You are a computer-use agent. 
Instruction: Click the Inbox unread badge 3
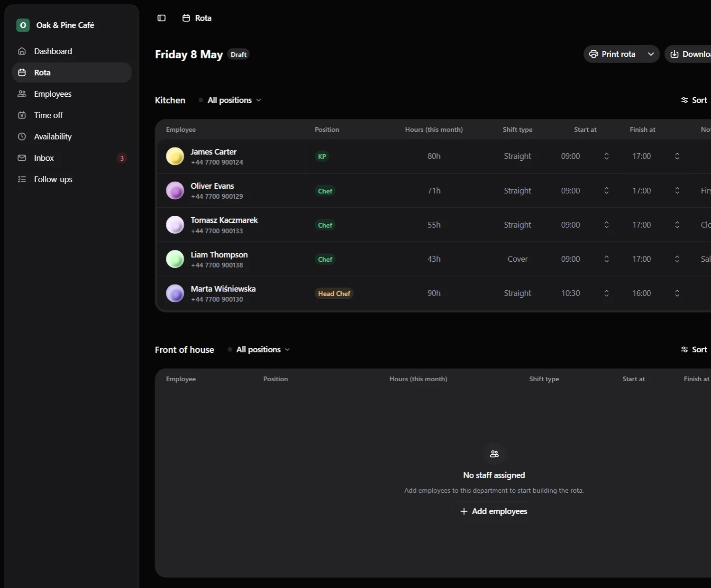tap(122, 158)
